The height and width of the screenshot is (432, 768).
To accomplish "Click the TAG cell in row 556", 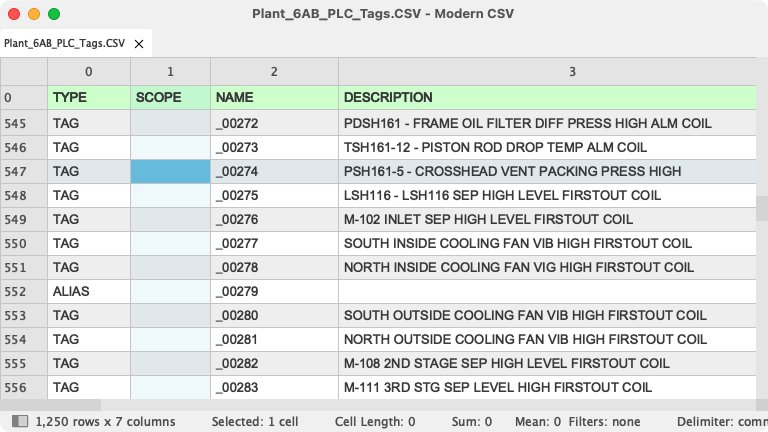I will (x=89, y=387).
